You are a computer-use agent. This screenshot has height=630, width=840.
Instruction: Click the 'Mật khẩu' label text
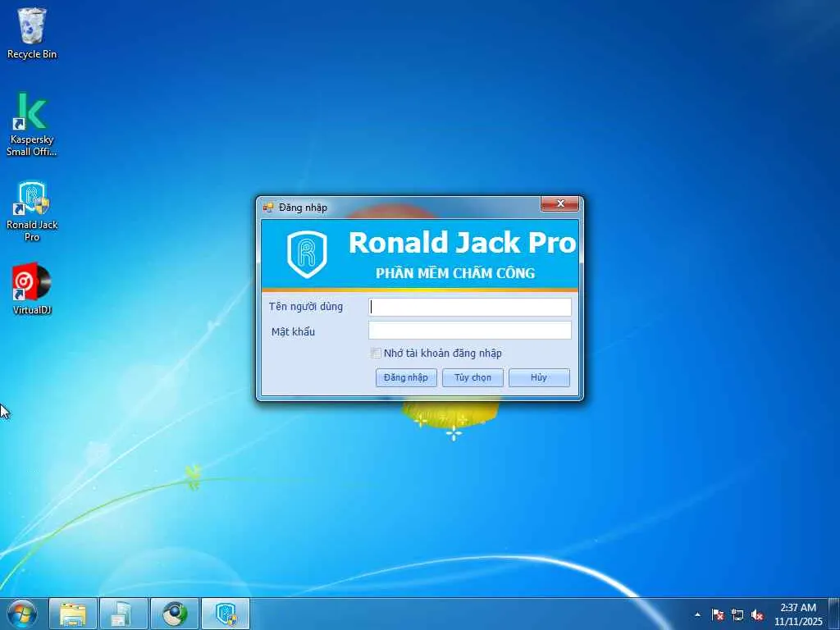click(x=293, y=331)
